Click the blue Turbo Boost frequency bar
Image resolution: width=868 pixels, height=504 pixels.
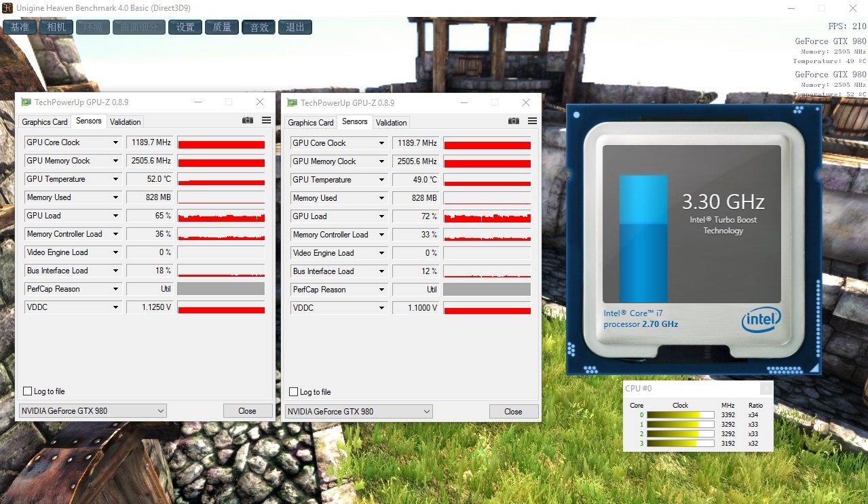click(x=643, y=239)
